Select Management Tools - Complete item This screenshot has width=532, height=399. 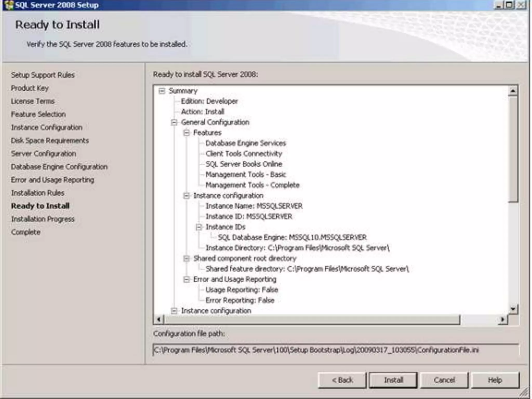pyautogui.click(x=252, y=185)
